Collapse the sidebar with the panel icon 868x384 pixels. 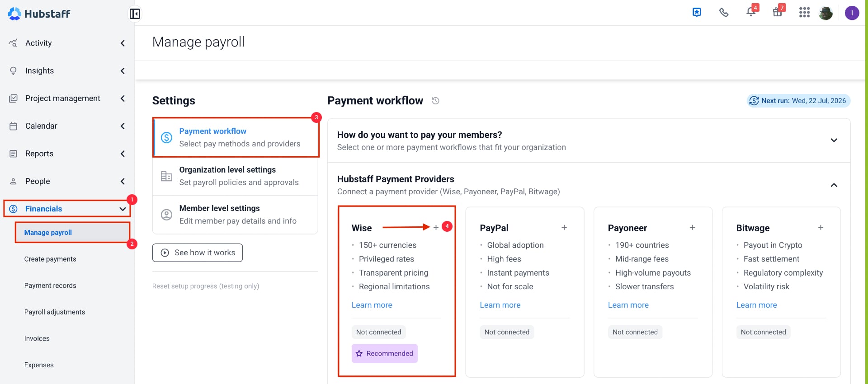click(x=135, y=14)
